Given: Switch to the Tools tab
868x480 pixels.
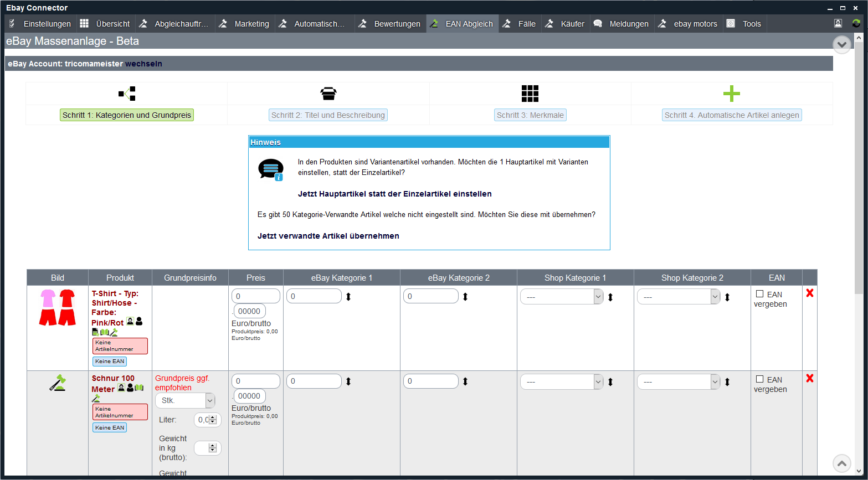Looking at the screenshot, I should click(x=745, y=24).
